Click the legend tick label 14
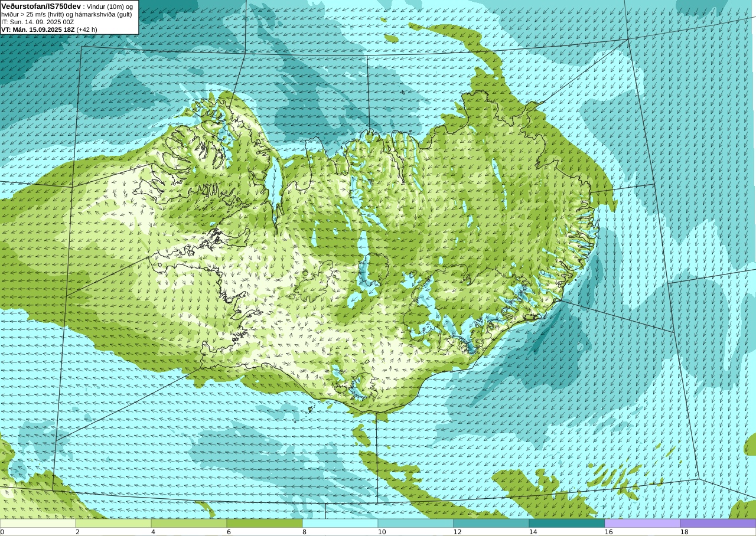This screenshot has height=536, width=756. click(x=533, y=532)
